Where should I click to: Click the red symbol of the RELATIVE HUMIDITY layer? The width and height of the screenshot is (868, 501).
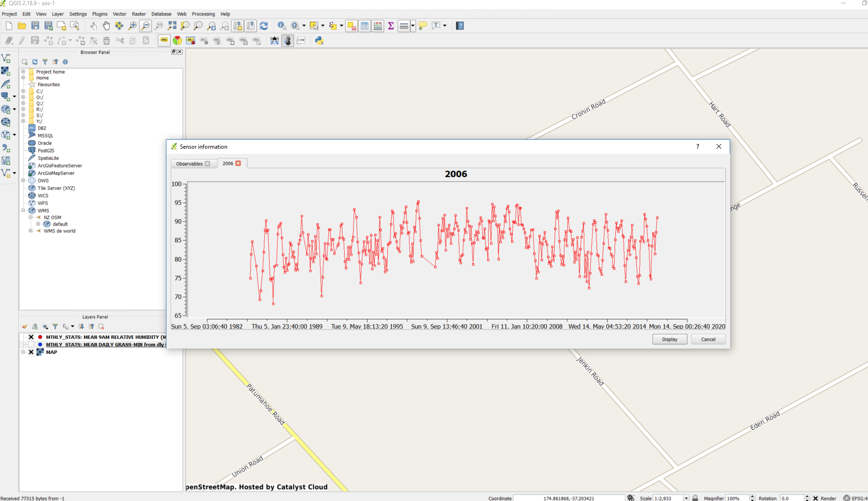pyautogui.click(x=40, y=337)
